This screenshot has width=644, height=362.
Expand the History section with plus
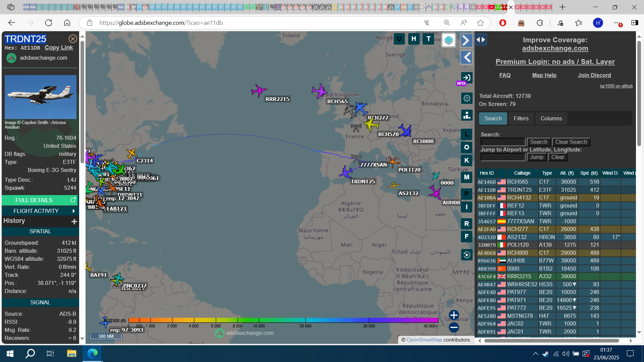[74, 221]
